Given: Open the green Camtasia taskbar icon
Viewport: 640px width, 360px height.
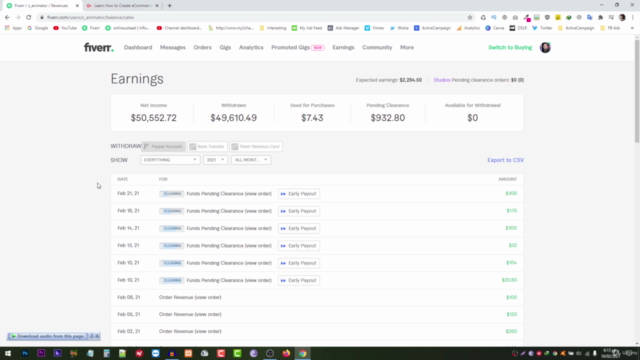Looking at the screenshot, I should coord(237,353).
